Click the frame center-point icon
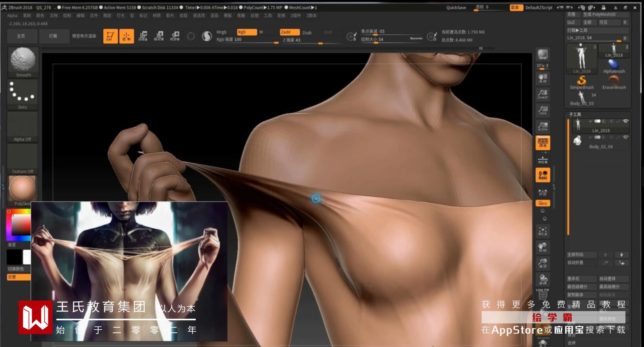644x347 pixels. pos(543,232)
